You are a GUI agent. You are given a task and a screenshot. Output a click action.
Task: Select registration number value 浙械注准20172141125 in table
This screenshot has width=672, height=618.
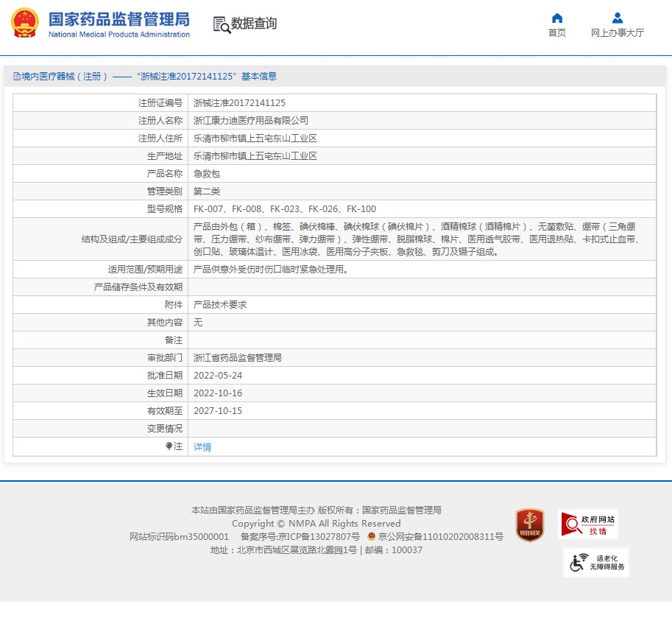pyautogui.click(x=239, y=103)
